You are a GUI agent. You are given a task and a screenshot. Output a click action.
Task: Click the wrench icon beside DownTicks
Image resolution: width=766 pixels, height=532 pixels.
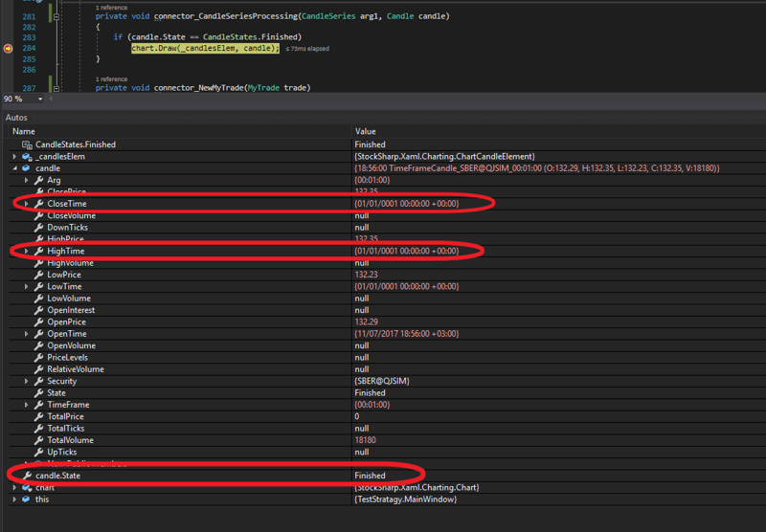39,228
